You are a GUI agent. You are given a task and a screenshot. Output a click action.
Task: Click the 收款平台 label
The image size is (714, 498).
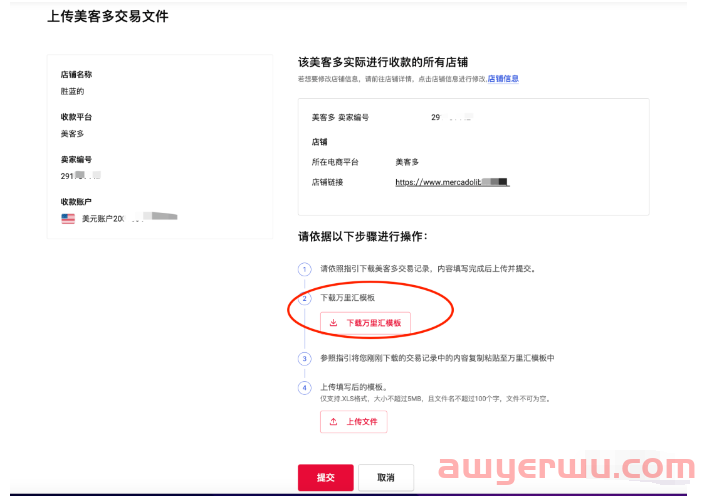pos(76,117)
